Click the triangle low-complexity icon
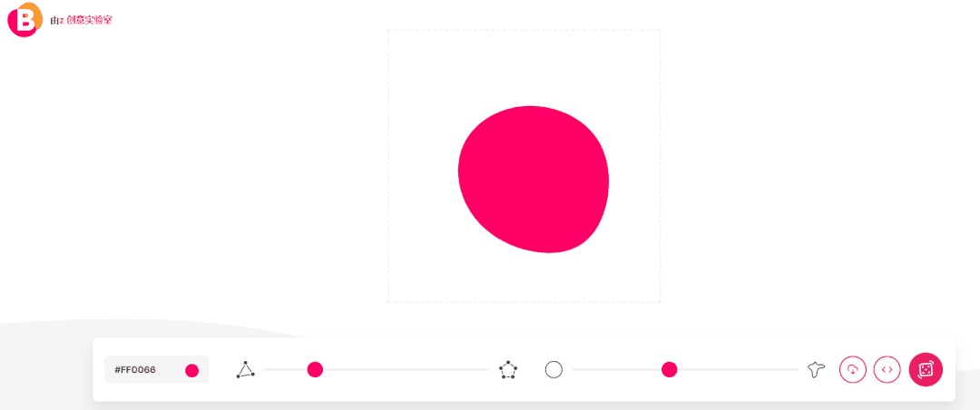The image size is (980, 410). click(x=246, y=370)
